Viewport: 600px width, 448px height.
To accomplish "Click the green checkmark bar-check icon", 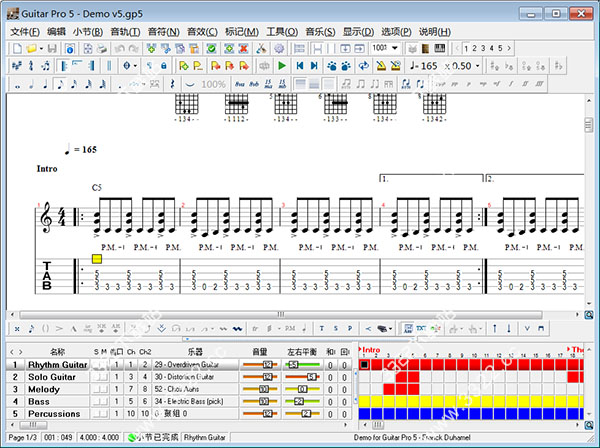I will tap(211, 49).
